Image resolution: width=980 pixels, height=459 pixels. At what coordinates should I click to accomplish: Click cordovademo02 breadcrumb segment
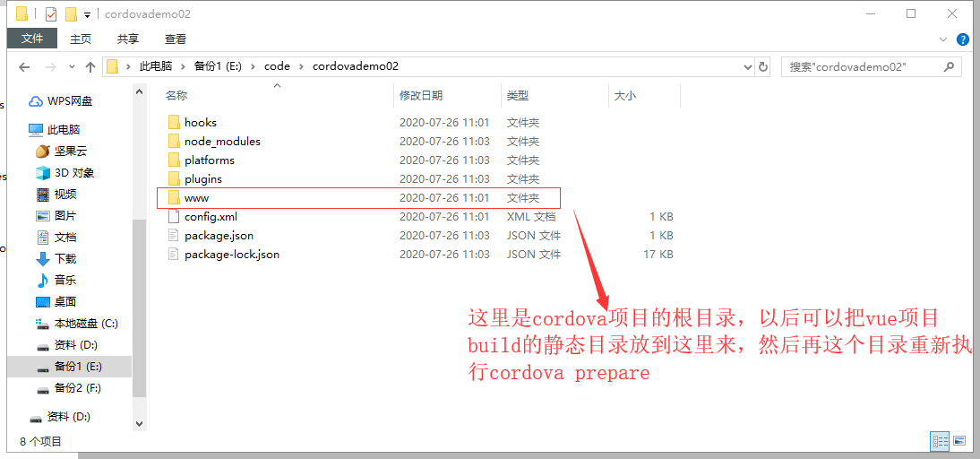click(x=355, y=66)
